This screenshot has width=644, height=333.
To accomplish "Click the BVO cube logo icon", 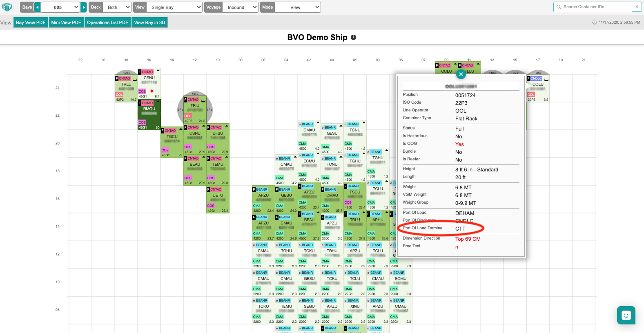I will 7,7.
